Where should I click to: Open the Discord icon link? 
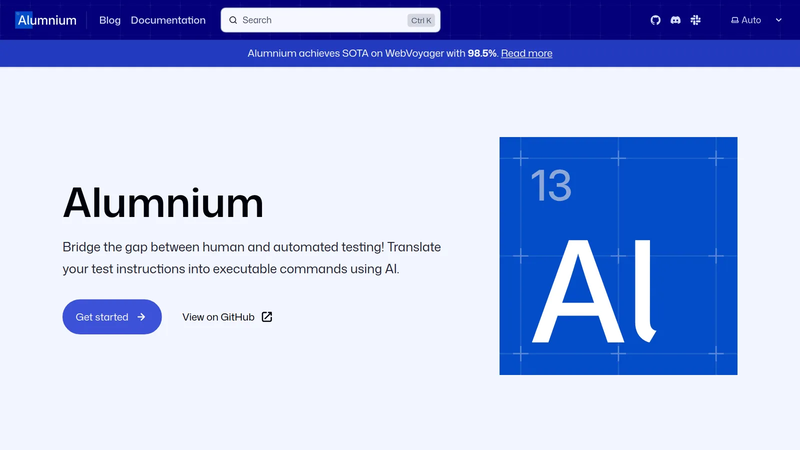coord(676,20)
